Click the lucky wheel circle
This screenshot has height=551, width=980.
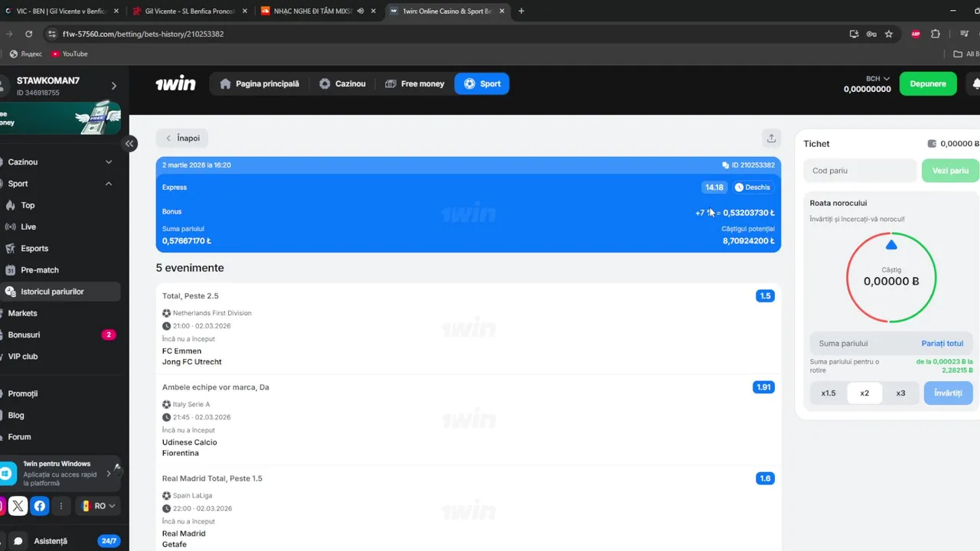pos(891,277)
